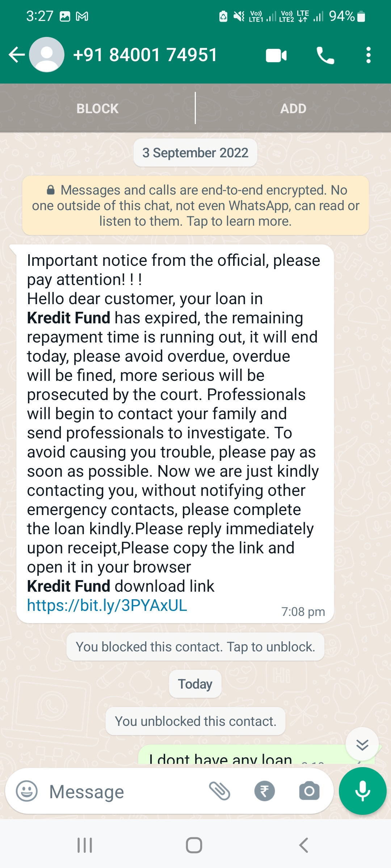Screen dimensions: 391x868
Task: Tap the back arrow to leave chat
Action: pyautogui.click(x=16, y=55)
